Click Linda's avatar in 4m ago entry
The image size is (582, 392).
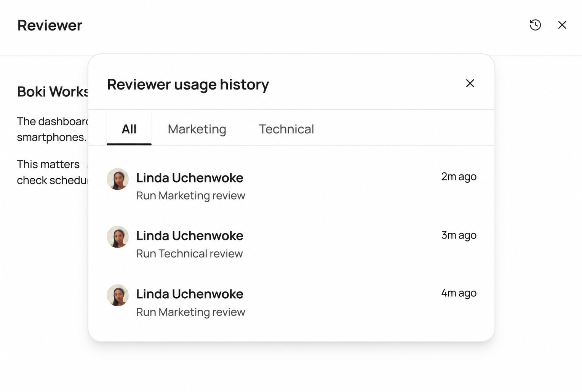point(118,295)
